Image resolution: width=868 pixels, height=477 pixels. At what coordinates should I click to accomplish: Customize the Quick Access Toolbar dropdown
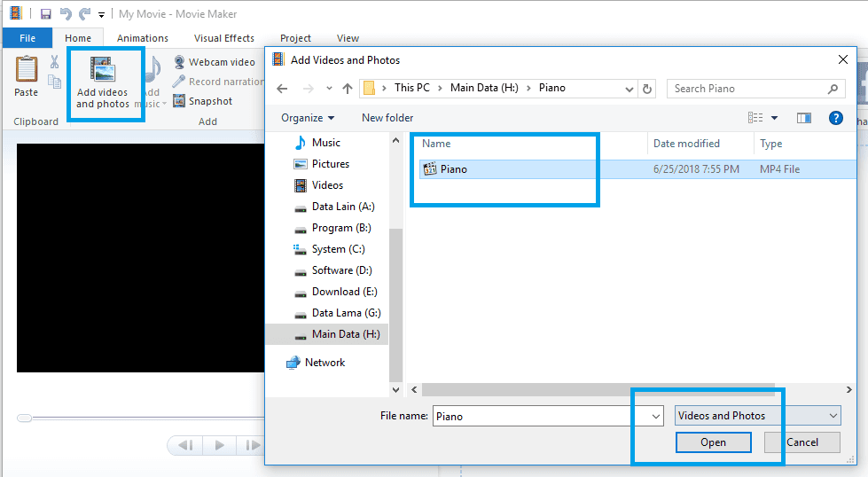click(101, 14)
